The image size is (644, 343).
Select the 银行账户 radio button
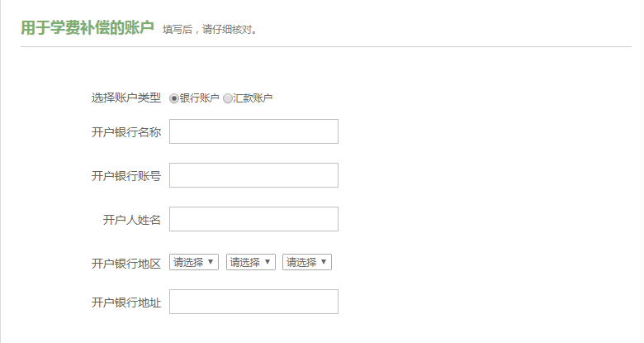coord(174,98)
